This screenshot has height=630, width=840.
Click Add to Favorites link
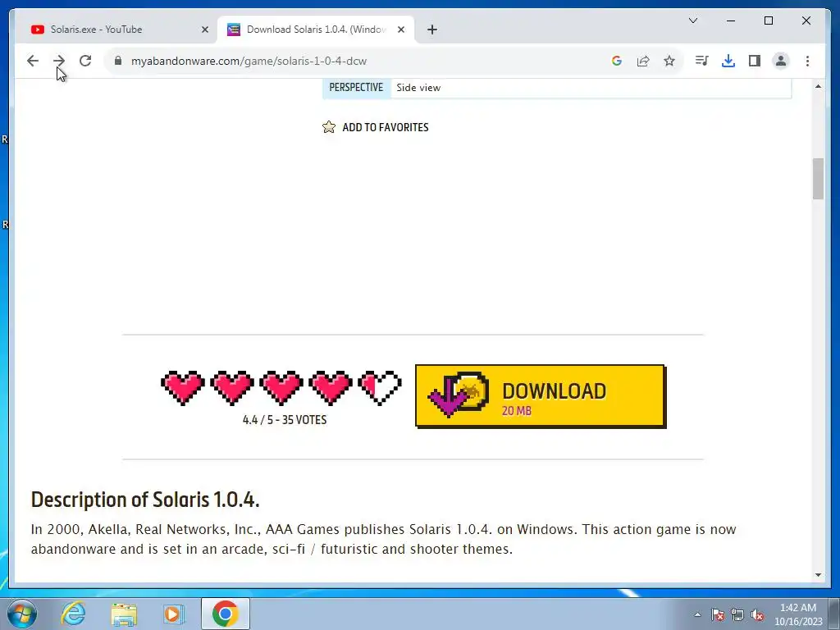click(386, 127)
